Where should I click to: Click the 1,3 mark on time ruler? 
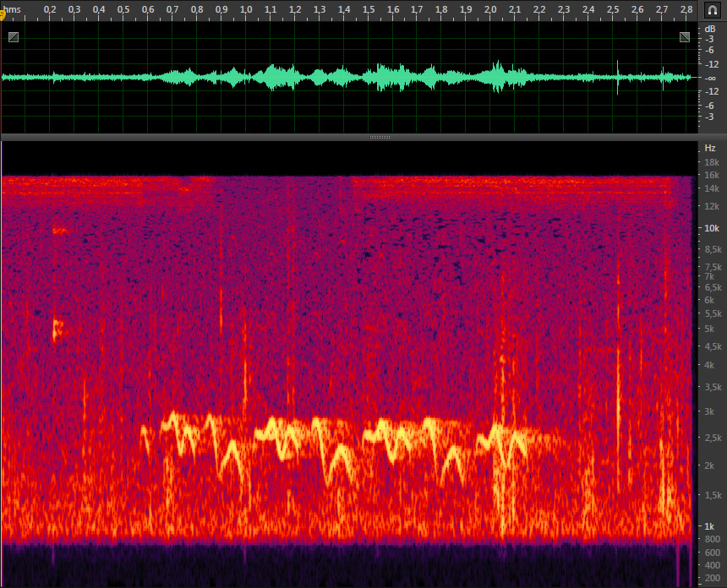tap(319, 9)
